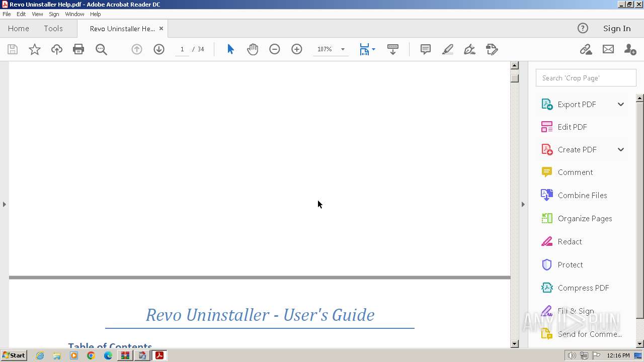This screenshot has width=644, height=362.
Task: Add a sticky note comment icon
Action: (x=426, y=49)
